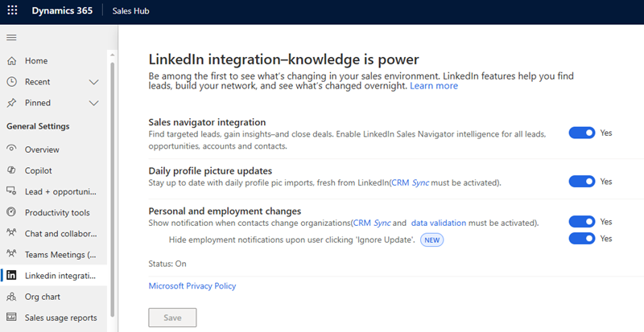This screenshot has height=332, width=644.
Task: Expand the Pinned chevron
Action: tap(94, 103)
